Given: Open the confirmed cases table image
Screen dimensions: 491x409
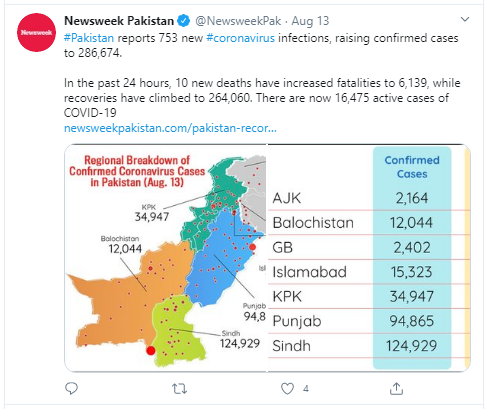Looking at the screenshot, I should (x=369, y=258).
